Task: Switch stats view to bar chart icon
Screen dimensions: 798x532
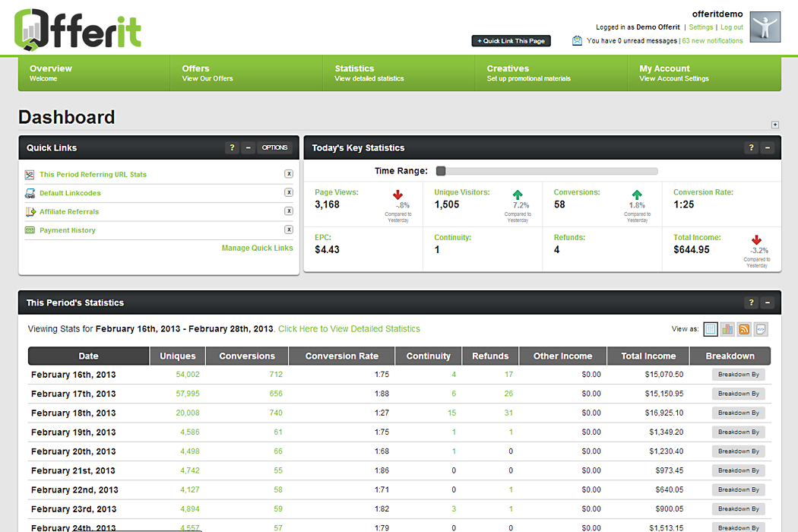Action: [727, 329]
